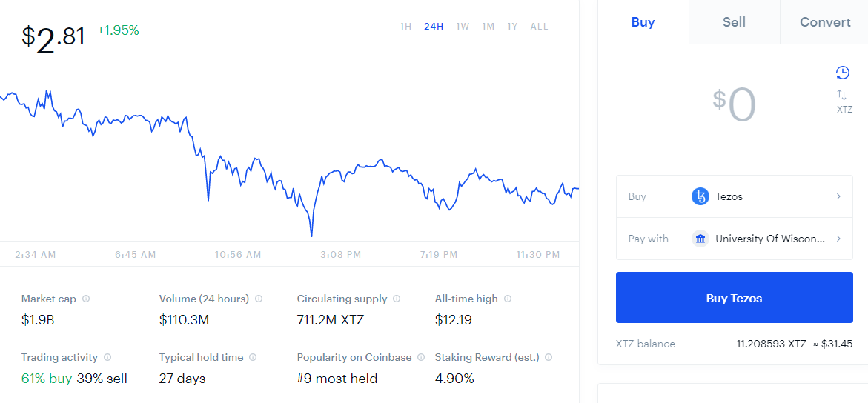This screenshot has width=868, height=403.
Task: Click the info icon for Circulating supply
Action: click(x=397, y=299)
